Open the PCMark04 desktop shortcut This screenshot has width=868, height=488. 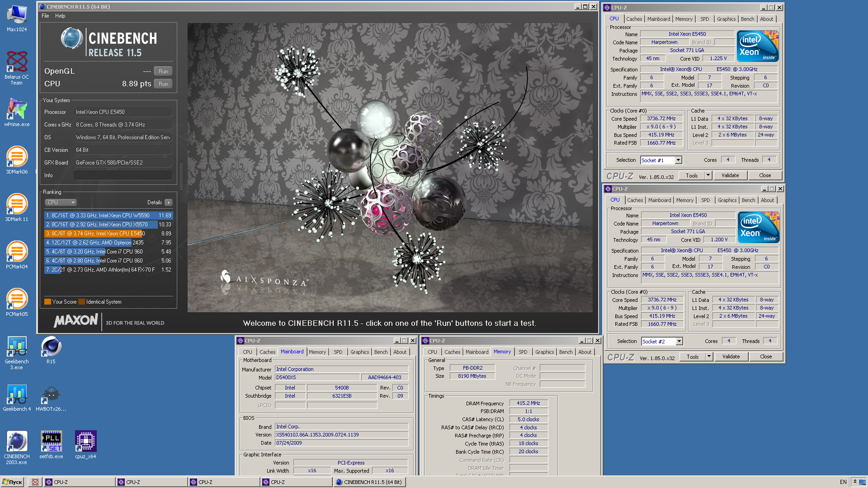pos(17,255)
